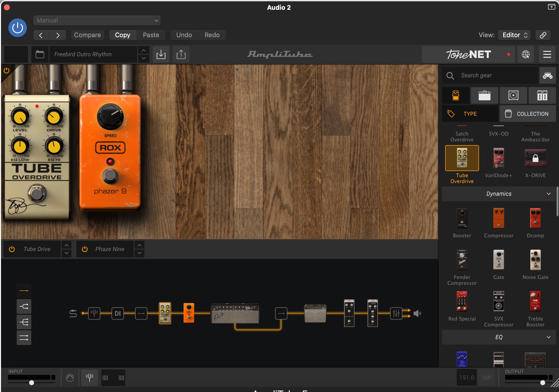Image resolution: width=559 pixels, height=392 pixels.
Task: Select the locked X-DRIVE pedal
Action: [x=536, y=158]
